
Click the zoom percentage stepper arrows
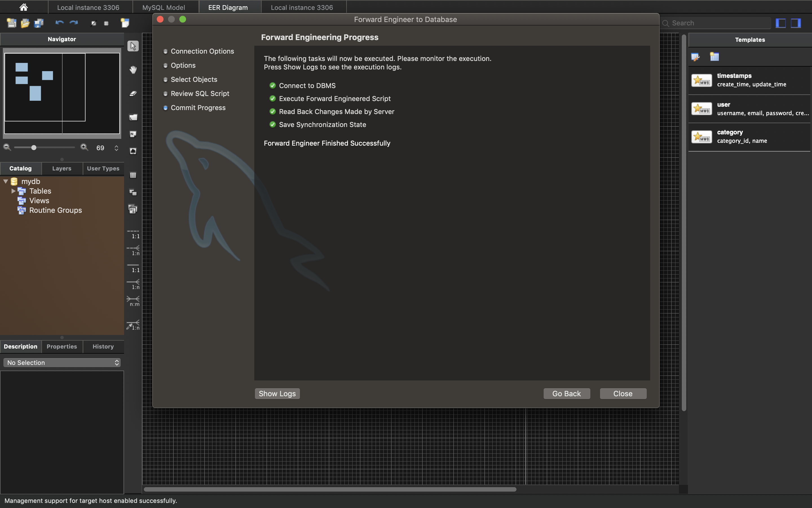coord(116,148)
